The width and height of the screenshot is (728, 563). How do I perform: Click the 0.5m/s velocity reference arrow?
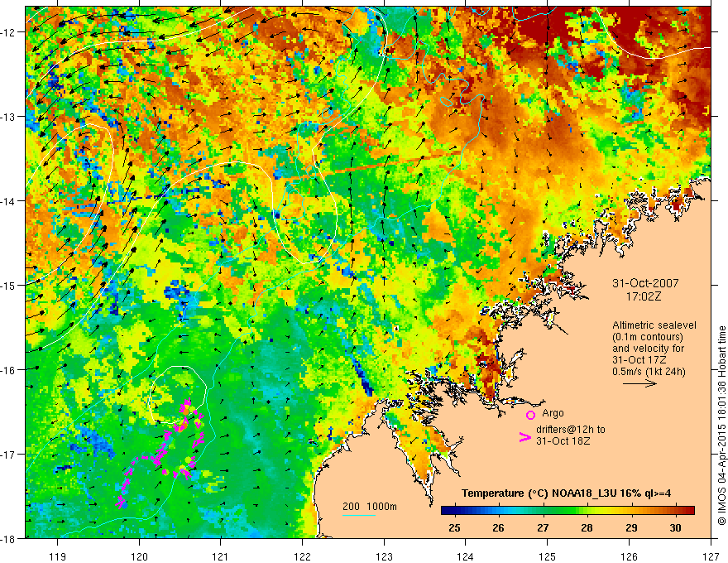pos(639,383)
